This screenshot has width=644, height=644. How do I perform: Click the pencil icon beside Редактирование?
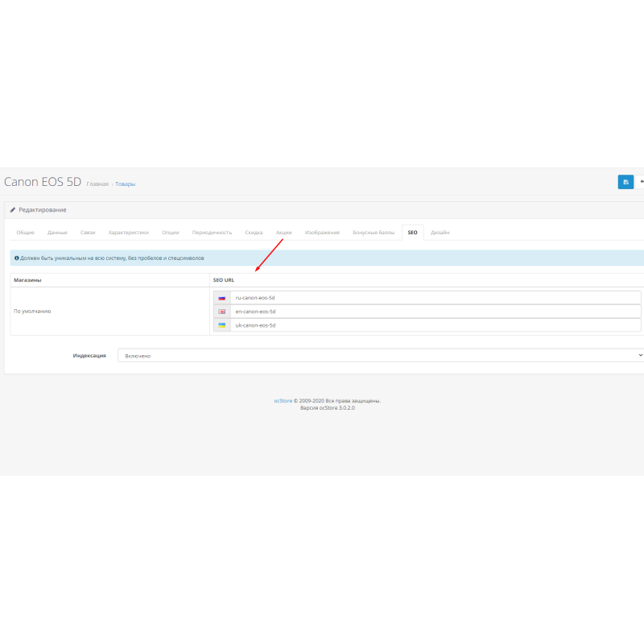click(12, 209)
